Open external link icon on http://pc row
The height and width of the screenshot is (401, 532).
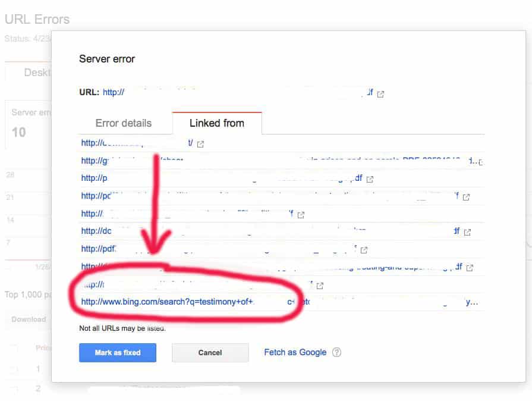tap(466, 197)
